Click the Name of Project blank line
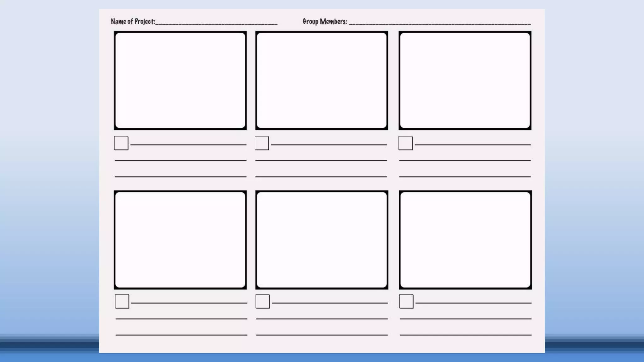The width and height of the screenshot is (644, 362). (x=216, y=23)
